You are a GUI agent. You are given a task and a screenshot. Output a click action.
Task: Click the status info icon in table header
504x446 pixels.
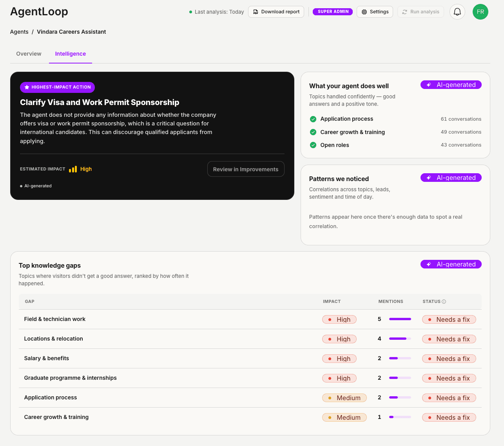(x=444, y=302)
